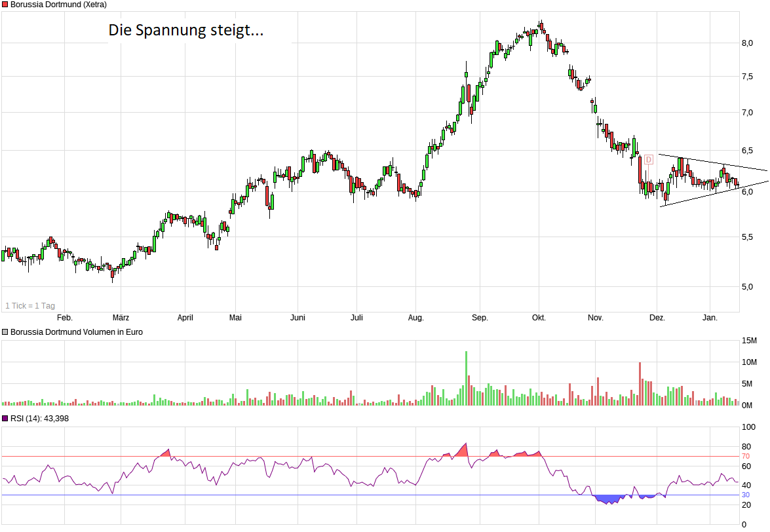The image size is (770, 532).
Task: Click the 'Mai' month label
Action: [x=235, y=318]
